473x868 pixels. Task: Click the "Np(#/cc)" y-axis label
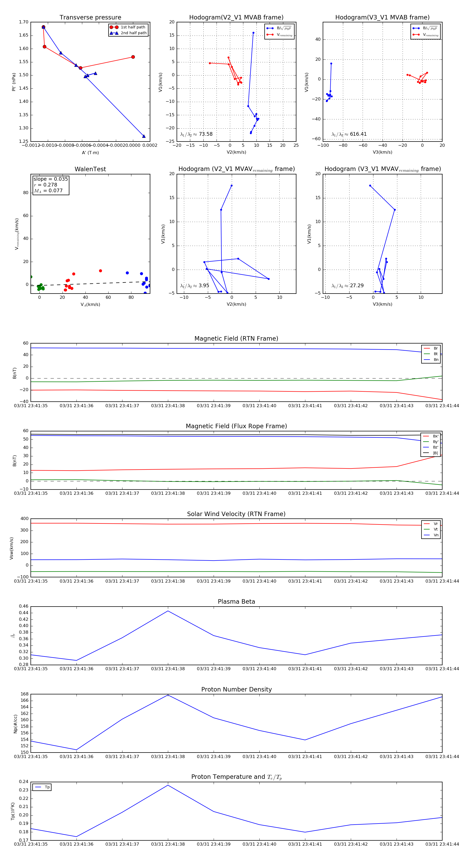pyautogui.click(x=15, y=724)
